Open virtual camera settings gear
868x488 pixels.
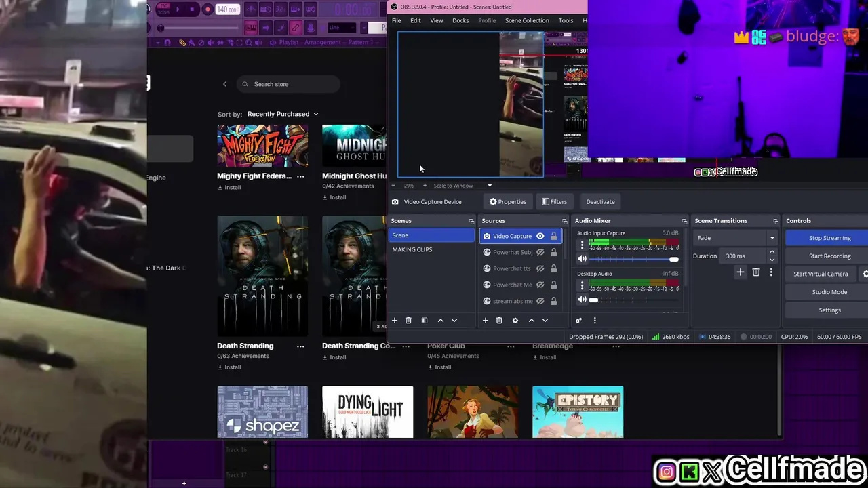865,274
